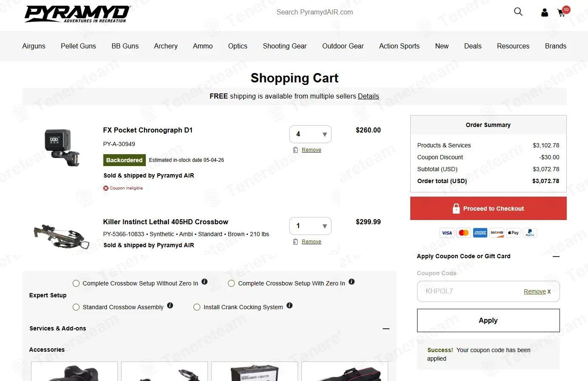Select Complete Crossbow Setup Without Zero In
Screen dimensions: 588x381
pyautogui.click(x=76, y=283)
